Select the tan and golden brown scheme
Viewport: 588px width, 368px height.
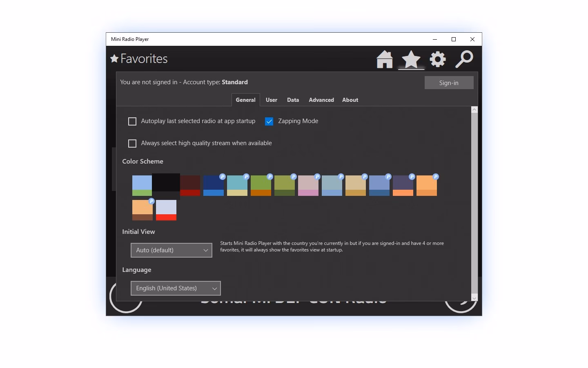[x=356, y=186]
